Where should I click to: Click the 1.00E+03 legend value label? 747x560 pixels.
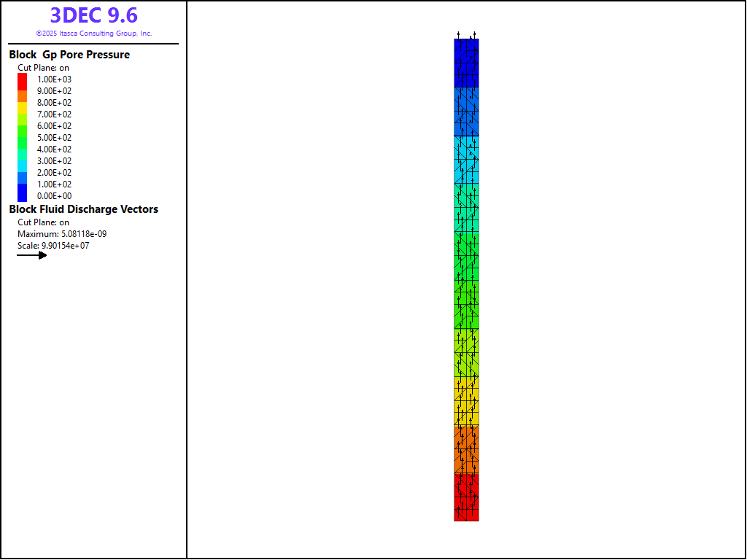pyautogui.click(x=54, y=79)
